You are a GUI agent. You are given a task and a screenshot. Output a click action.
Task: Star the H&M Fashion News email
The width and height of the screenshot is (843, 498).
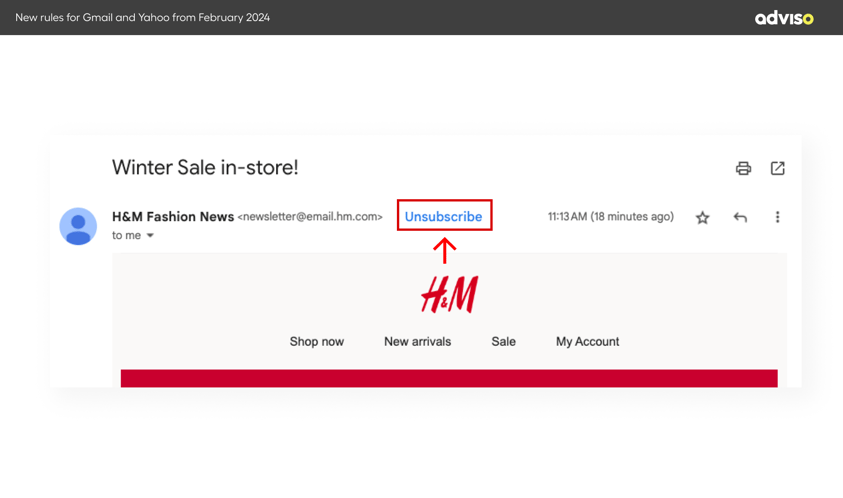coord(702,217)
